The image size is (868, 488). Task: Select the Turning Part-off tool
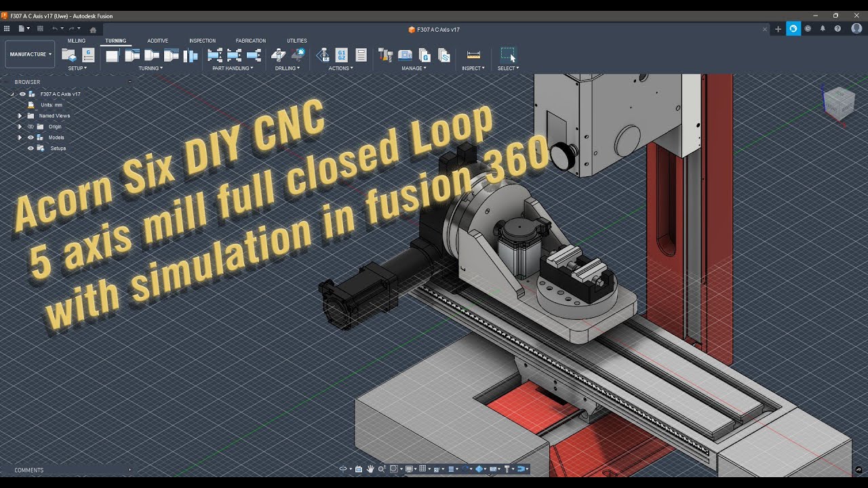click(191, 56)
